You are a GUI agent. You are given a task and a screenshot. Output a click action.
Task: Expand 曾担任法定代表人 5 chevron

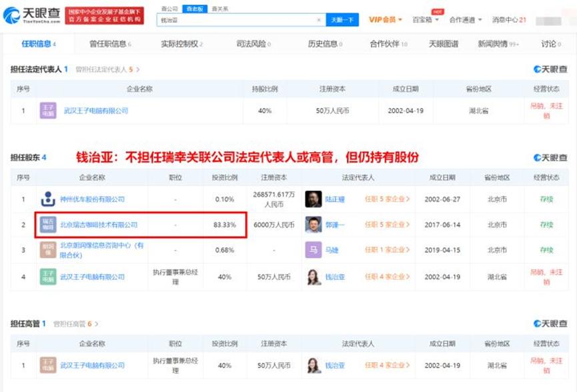(x=138, y=69)
